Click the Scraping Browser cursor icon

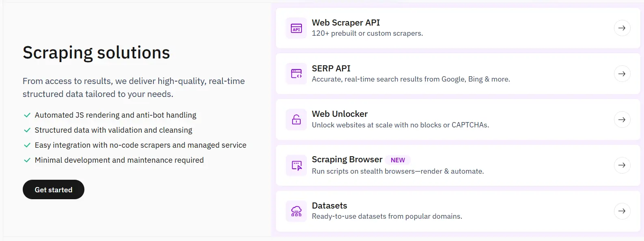297,165
